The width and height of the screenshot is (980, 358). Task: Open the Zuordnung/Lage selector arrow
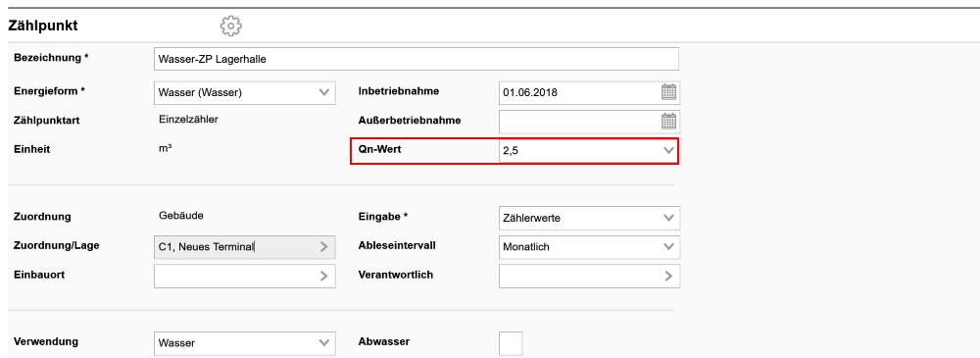coord(323,246)
